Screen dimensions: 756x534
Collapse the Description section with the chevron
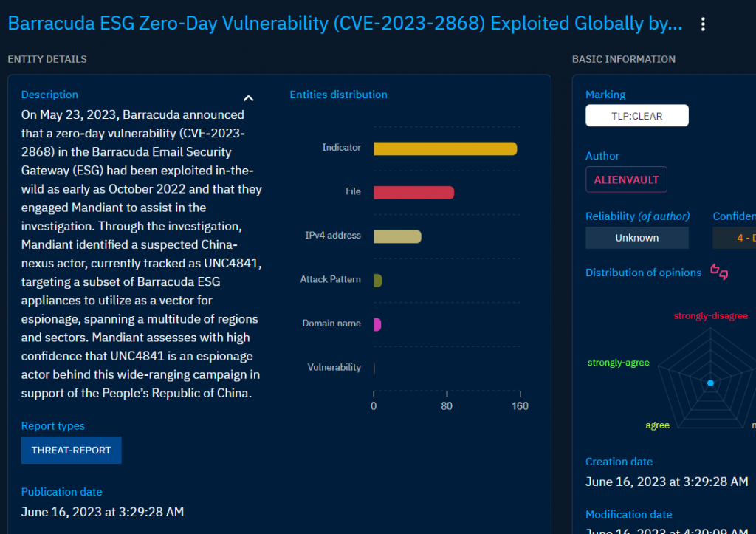coord(248,98)
